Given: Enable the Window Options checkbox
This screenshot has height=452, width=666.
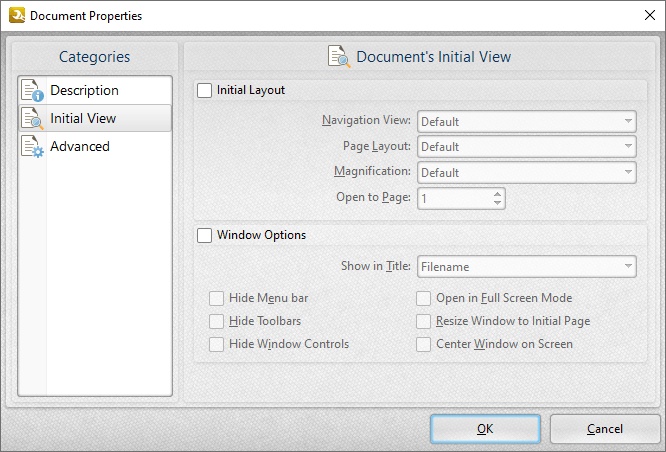Looking at the screenshot, I should point(204,235).
